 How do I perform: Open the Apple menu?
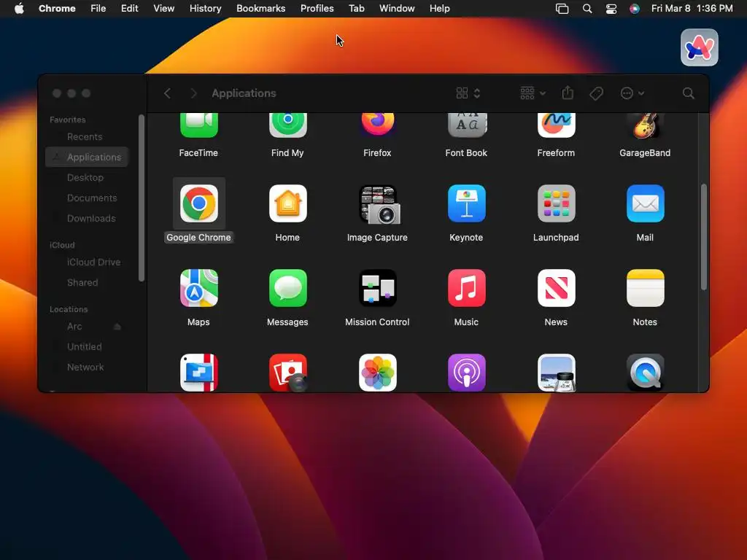[x=19, y=9]
